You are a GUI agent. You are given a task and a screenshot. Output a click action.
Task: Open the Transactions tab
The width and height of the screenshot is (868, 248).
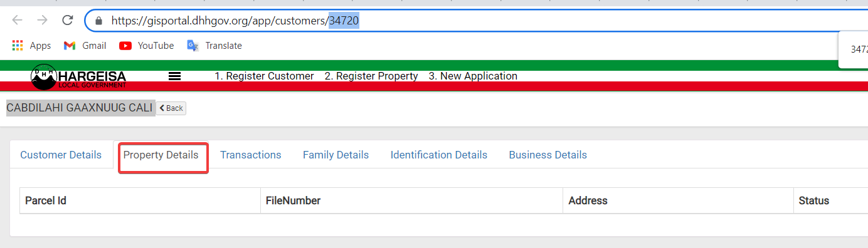[251, 155]
